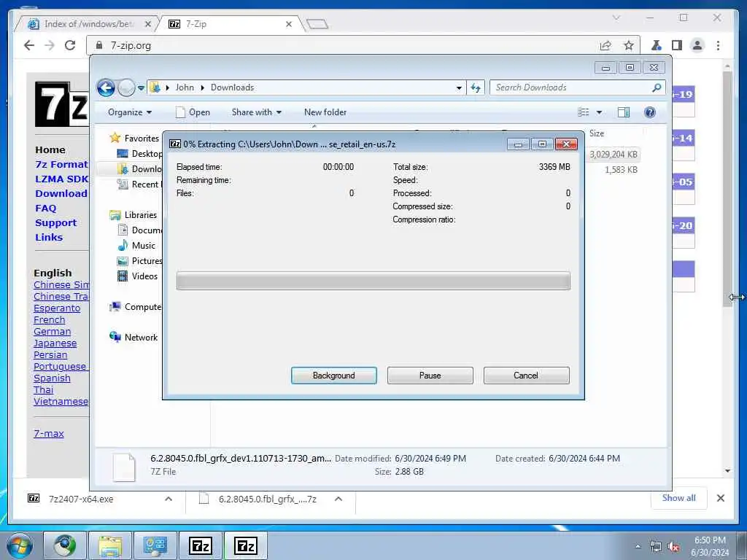Image resolution: width=747 pixels, height=560 pixels.
Task: Expand 7z2407-x64.exe download options chevron
Action: tap(169, 499)
